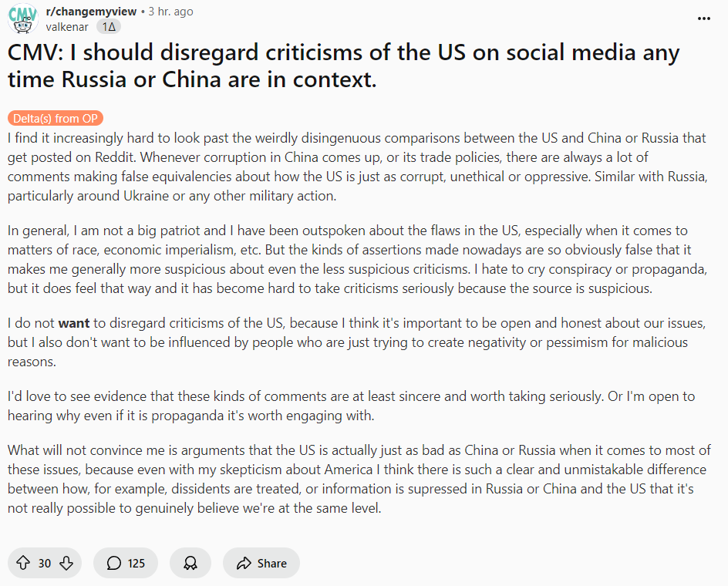Click the first paragraph about disingenuous comparisons
Viewport: 728px width, 586px height.
[x=358, y=167]
